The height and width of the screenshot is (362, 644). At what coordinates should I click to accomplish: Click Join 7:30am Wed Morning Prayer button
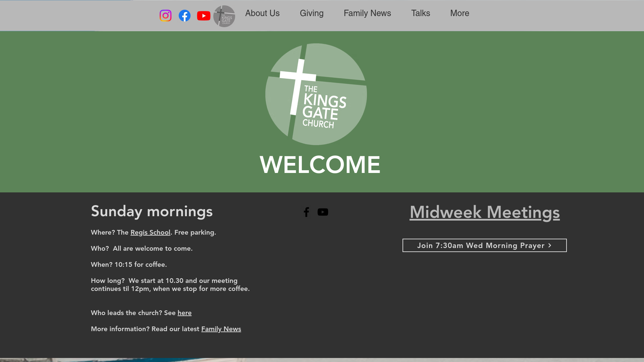[485, 245]
